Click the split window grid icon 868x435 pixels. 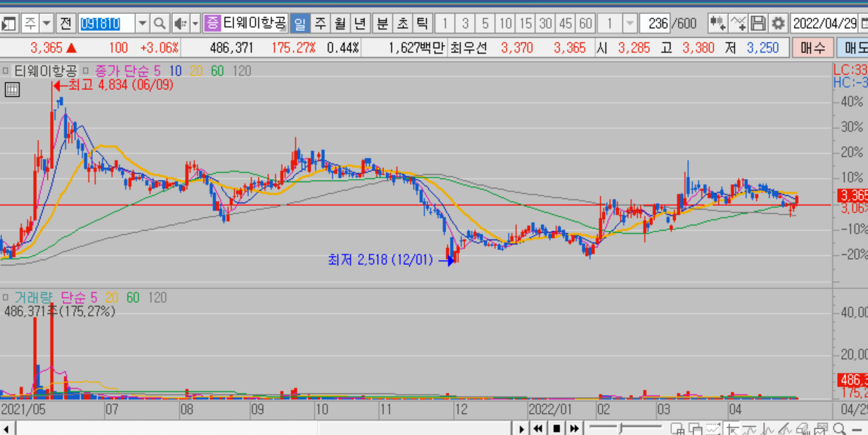click(x=677, y=429)
